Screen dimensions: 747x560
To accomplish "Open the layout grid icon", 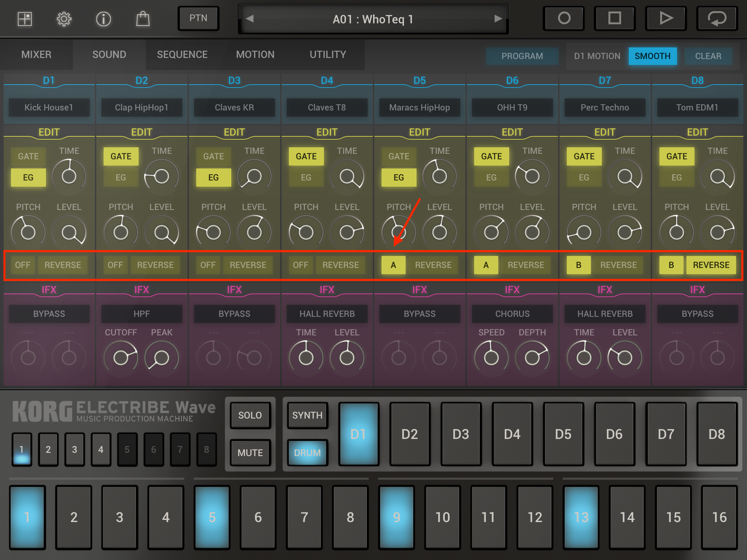I will tap(25, 19).
